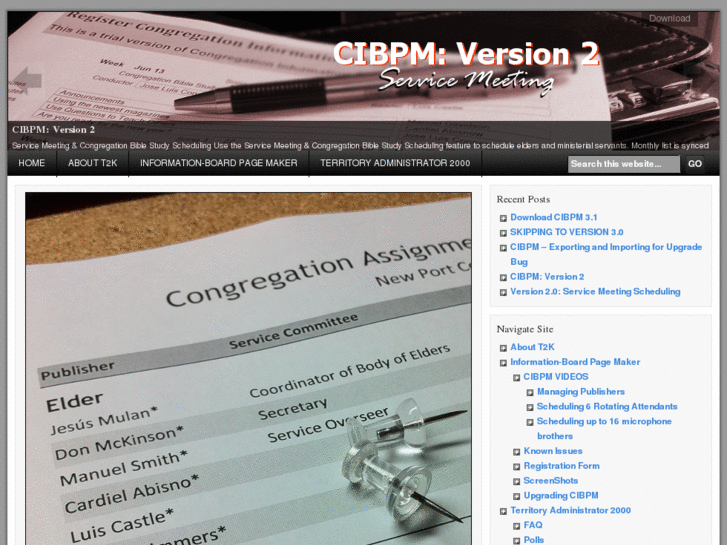Open SKIPPING TO VERSION 3.0 post

point(567,232)
